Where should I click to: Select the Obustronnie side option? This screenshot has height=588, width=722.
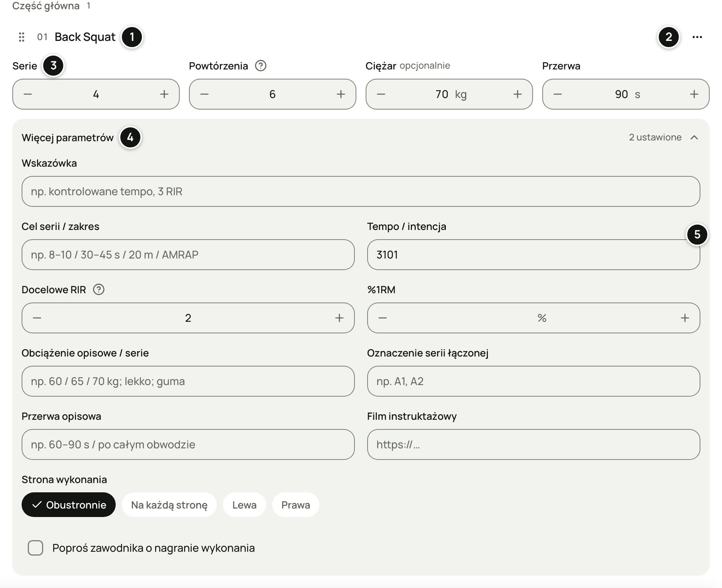tap(69, 505)
